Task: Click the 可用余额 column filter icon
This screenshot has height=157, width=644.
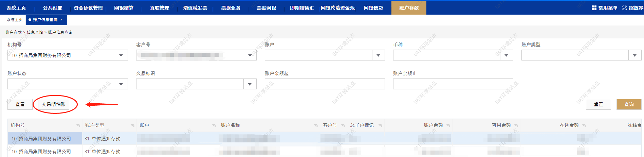Action: [516, 125]
